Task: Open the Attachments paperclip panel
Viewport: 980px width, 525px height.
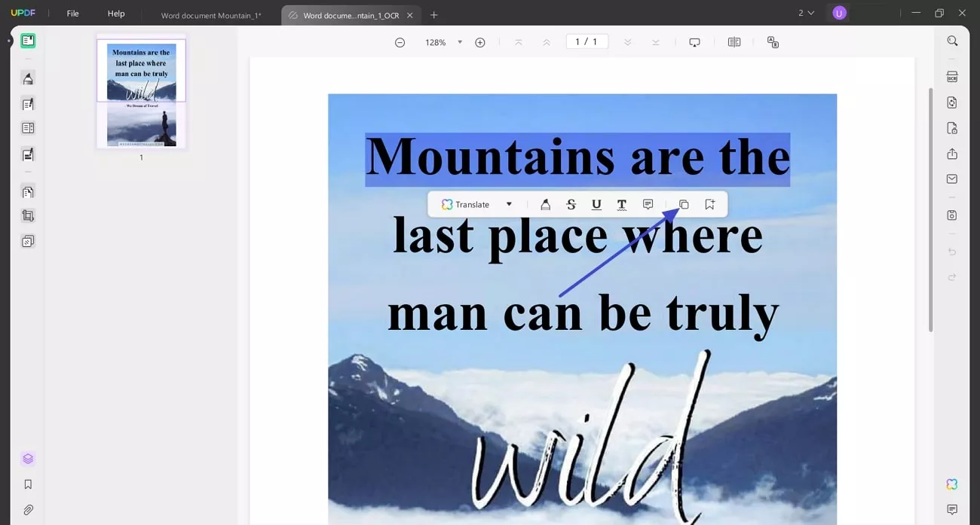Action: click(x=28, y=510)
